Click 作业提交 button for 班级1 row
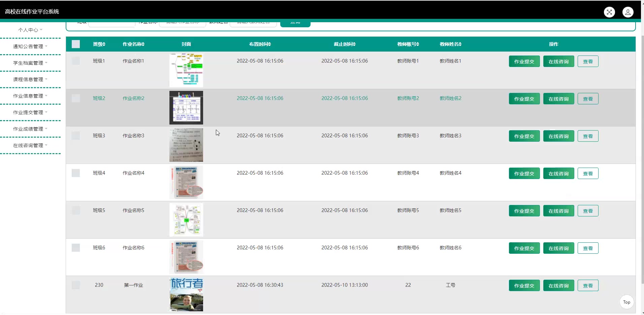This screenshot has width=644, height=315. [524, 62]
